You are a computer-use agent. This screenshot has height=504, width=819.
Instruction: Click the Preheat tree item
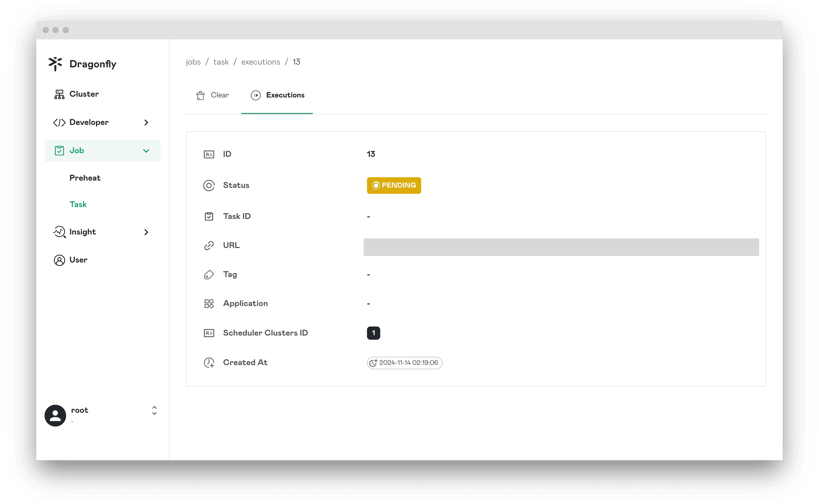[85, 178]
